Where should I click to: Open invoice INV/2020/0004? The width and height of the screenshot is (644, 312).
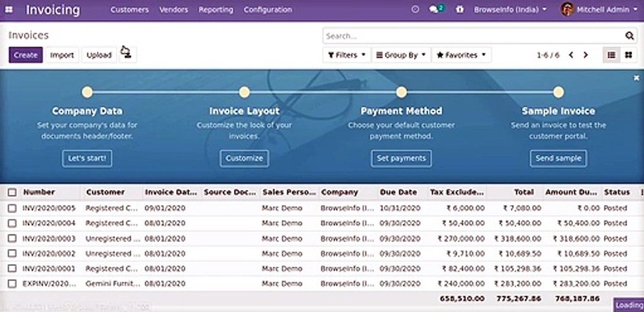pos(49,223)
